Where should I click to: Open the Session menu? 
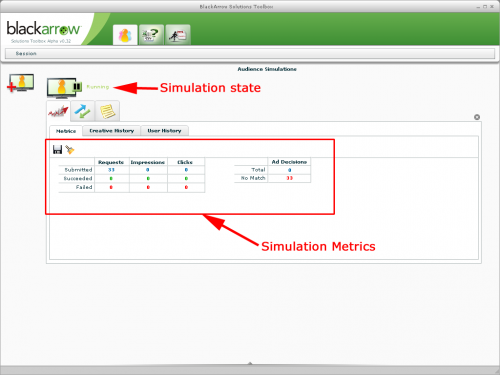tap(26, 54)
